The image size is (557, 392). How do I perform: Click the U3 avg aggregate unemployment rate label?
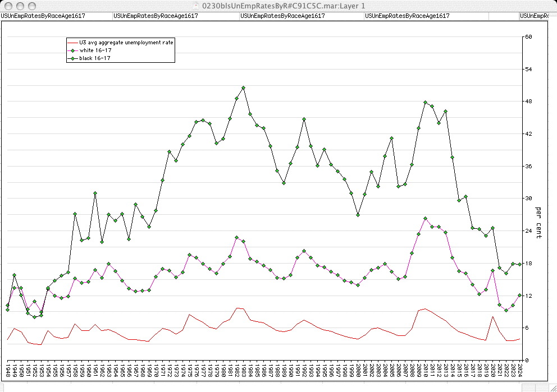click(x=126, y=42)
